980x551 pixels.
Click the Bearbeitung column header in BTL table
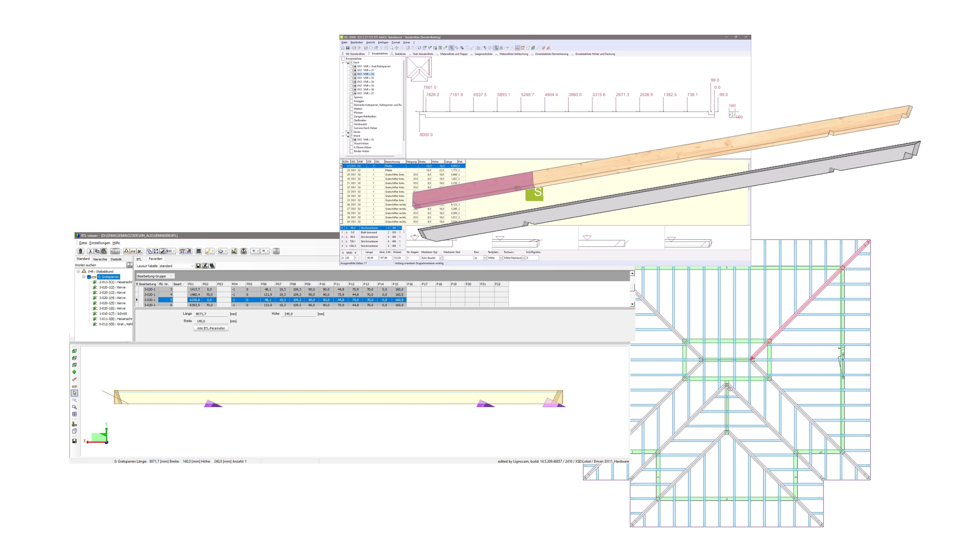click(x=148, y=284)
